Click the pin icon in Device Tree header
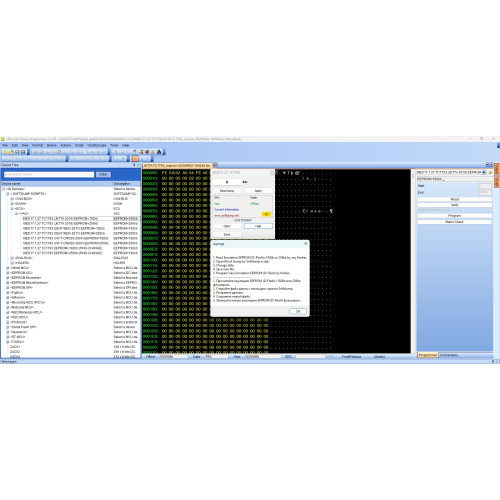This screenshot has height=500, width=500. coord(134,165)
